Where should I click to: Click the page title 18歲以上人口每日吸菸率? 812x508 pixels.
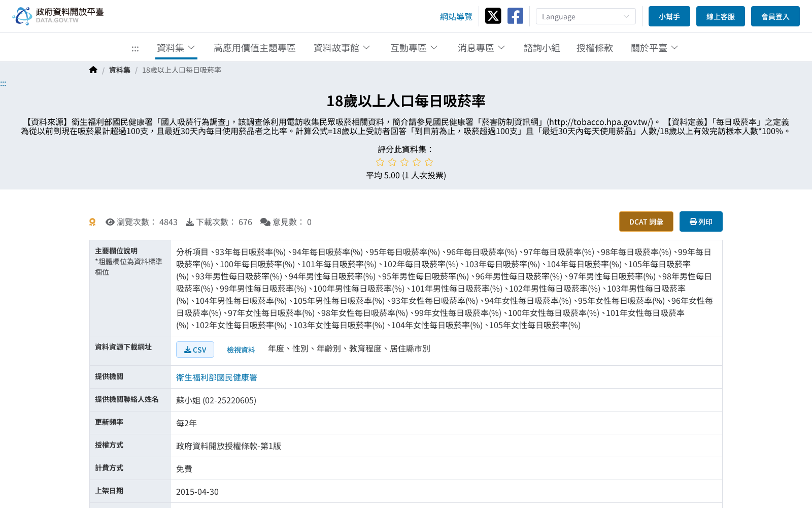pos(406,101)
